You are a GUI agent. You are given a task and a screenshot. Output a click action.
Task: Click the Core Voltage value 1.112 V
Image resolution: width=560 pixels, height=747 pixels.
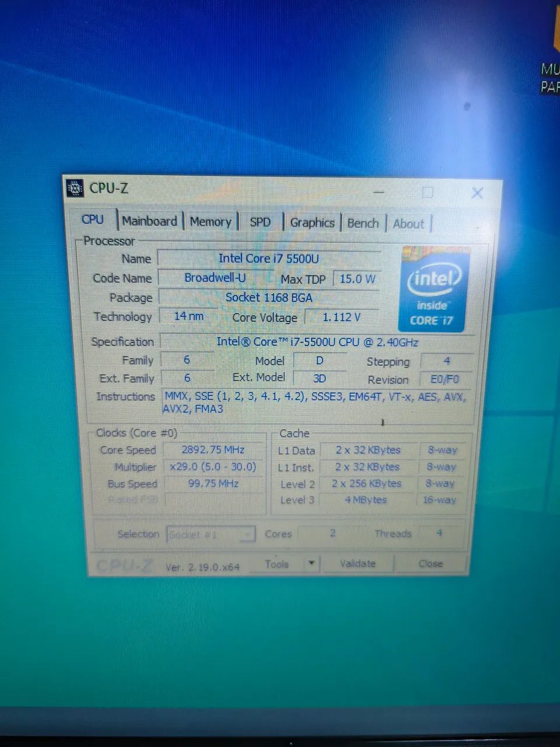pos(342,317)
